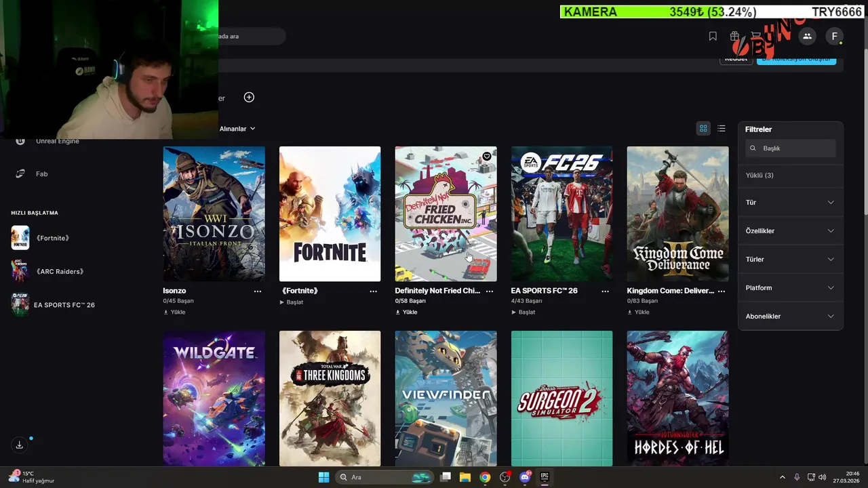
Task: Expand the Özellikler filter
Action: 790,231
